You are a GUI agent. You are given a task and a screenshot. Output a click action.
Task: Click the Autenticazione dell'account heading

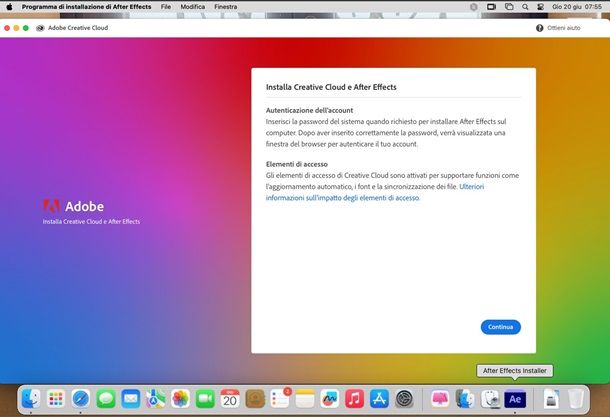(x=309, y=110)
